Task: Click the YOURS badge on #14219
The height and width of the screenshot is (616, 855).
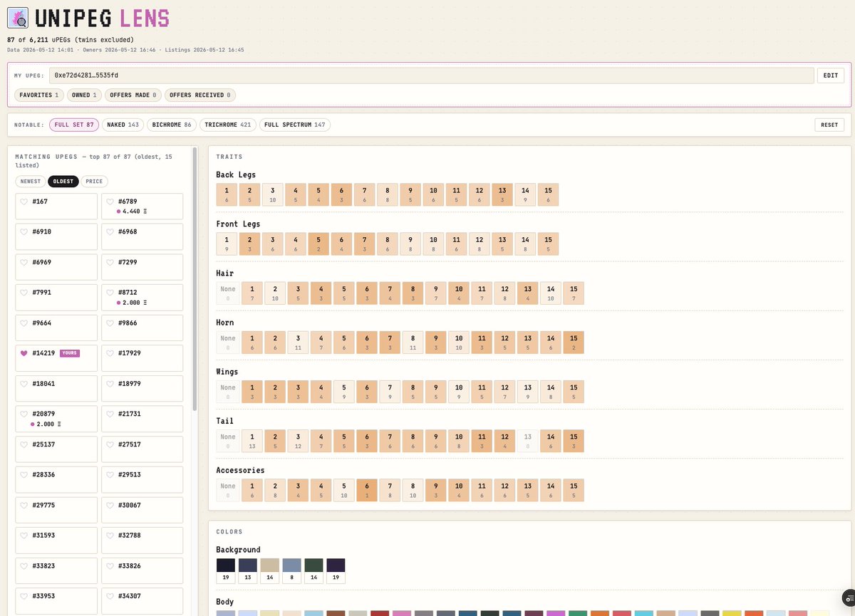Action: [69, 353]
